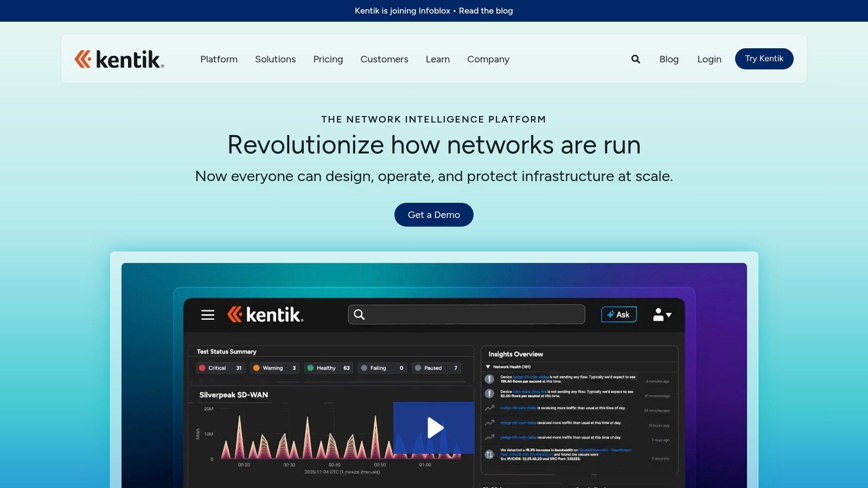Select the Critical status chip showing 31
Image resolution: width=868 pixels, height=488 pixels.
point(221,368)
